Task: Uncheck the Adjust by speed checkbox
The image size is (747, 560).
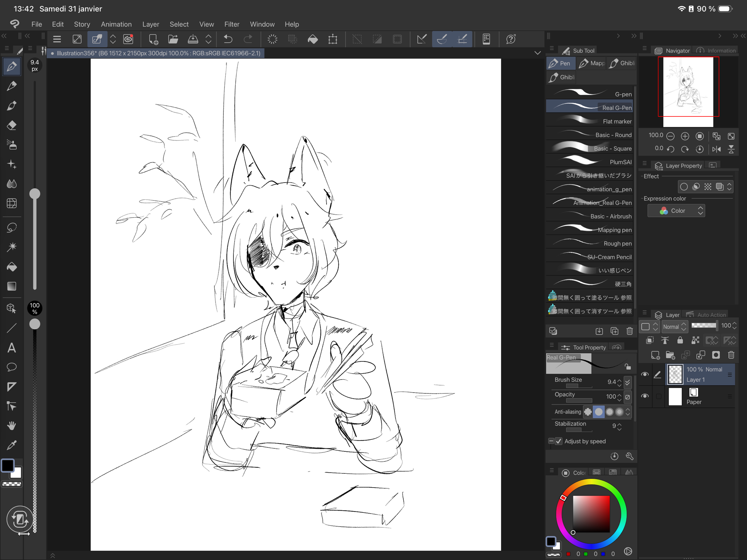Action: tap(559, 441)
